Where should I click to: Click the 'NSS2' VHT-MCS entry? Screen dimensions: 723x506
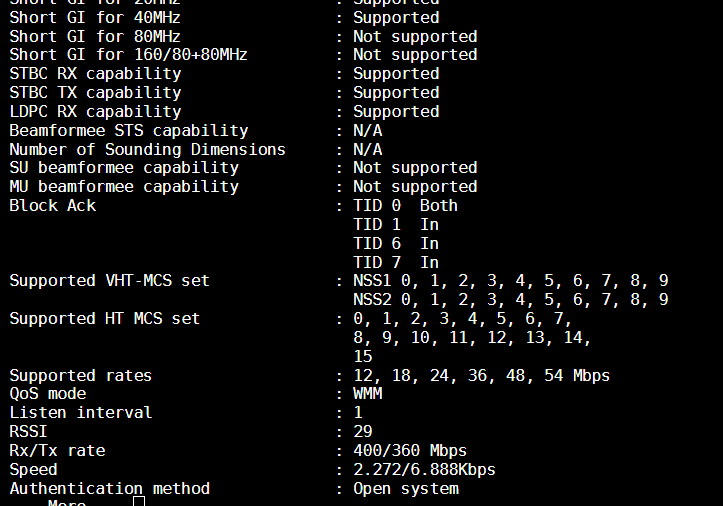point(372,299)
